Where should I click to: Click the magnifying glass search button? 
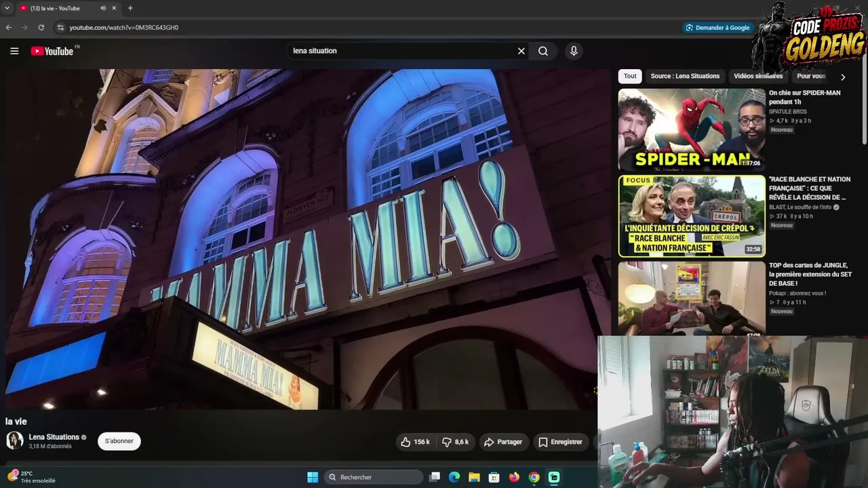(543, 51)
